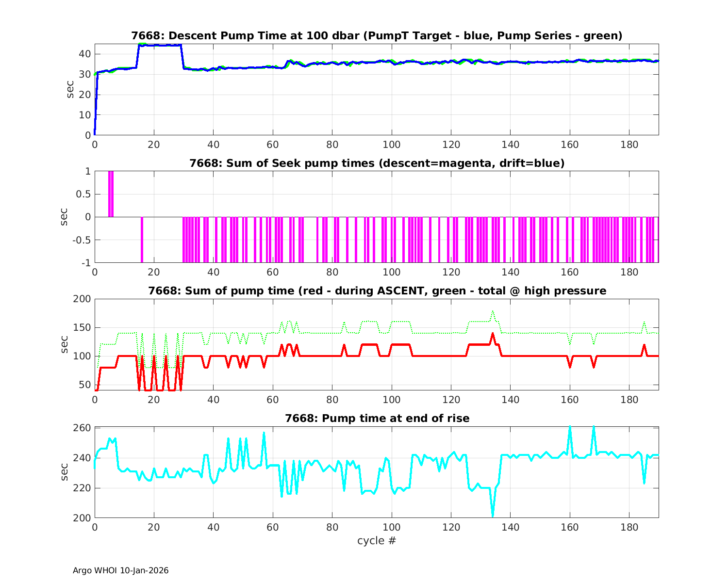Image resolution: width=728 pixels, height=582 pixels.
Task: Click the Sum of pump time ASCENT title
Action: pyautogui.click(x=377, y=291)
